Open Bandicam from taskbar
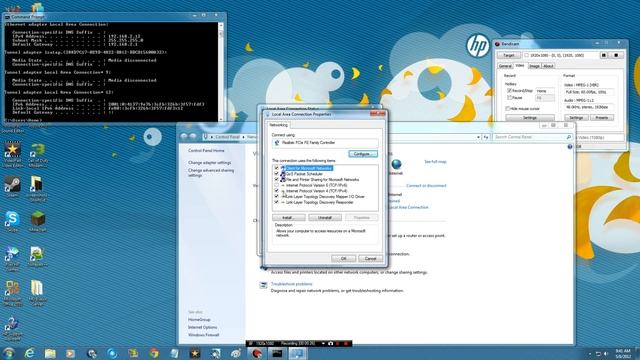The width and height of the screenshot is (640, 360). (x=257, y=353)
